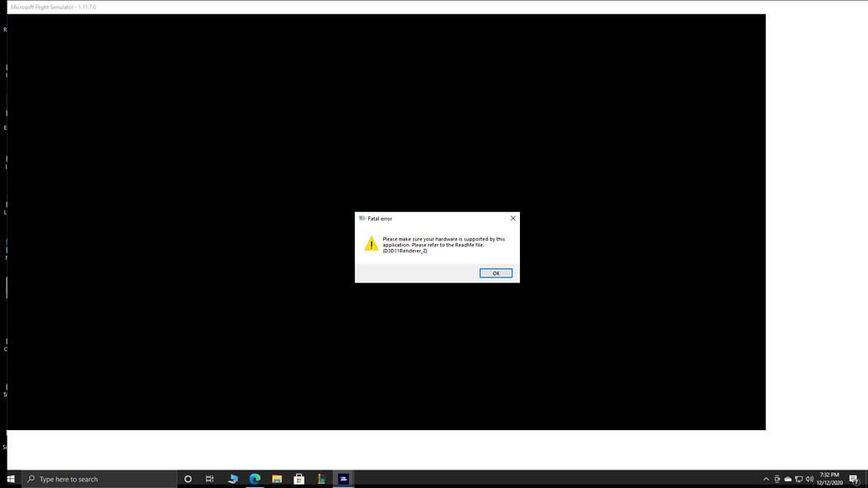Open Task View from the taskbar
The image size is (868, 488).
coord(209,479)
